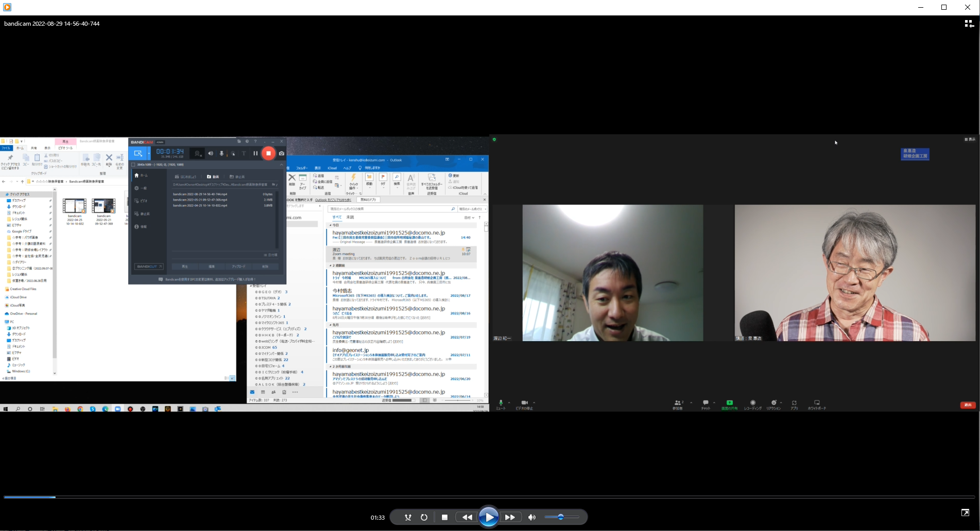
Task: Open Bandicam recording mode dropdown arrow
Action: click(x=149, y=153)
